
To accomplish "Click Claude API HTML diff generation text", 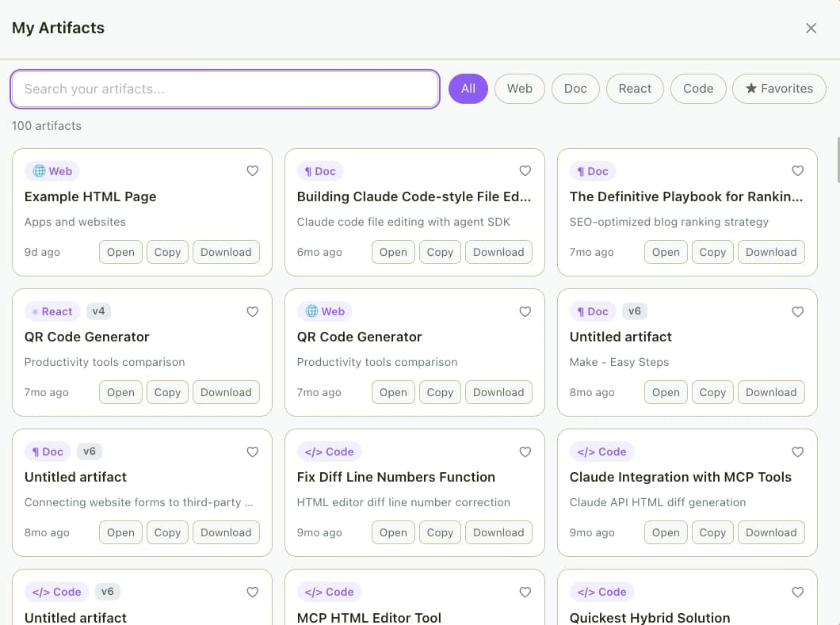I will coord(658,502).
